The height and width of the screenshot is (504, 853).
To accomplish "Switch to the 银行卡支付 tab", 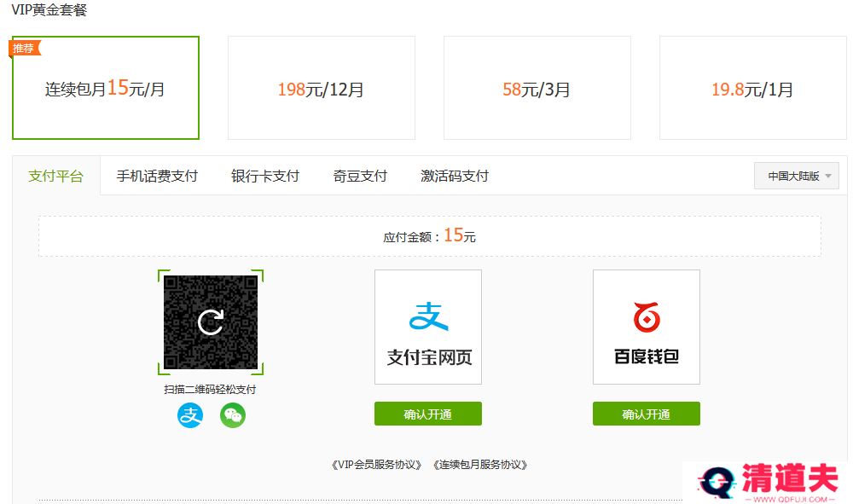I will click(265, 175).
